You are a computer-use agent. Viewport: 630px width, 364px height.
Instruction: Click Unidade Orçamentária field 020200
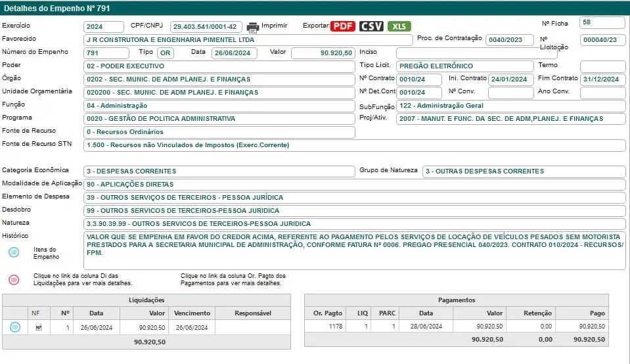219,93
